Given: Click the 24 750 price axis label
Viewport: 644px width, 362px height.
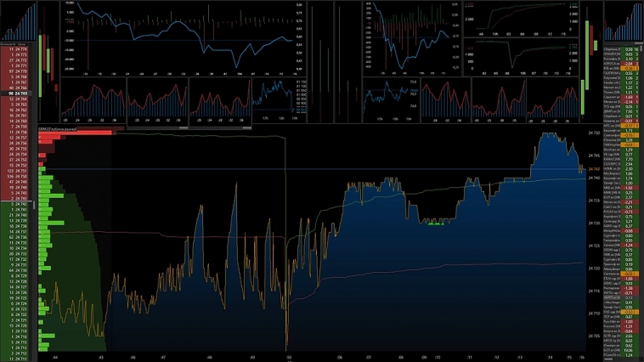Looking at the screenshot, I should [594, 134].
